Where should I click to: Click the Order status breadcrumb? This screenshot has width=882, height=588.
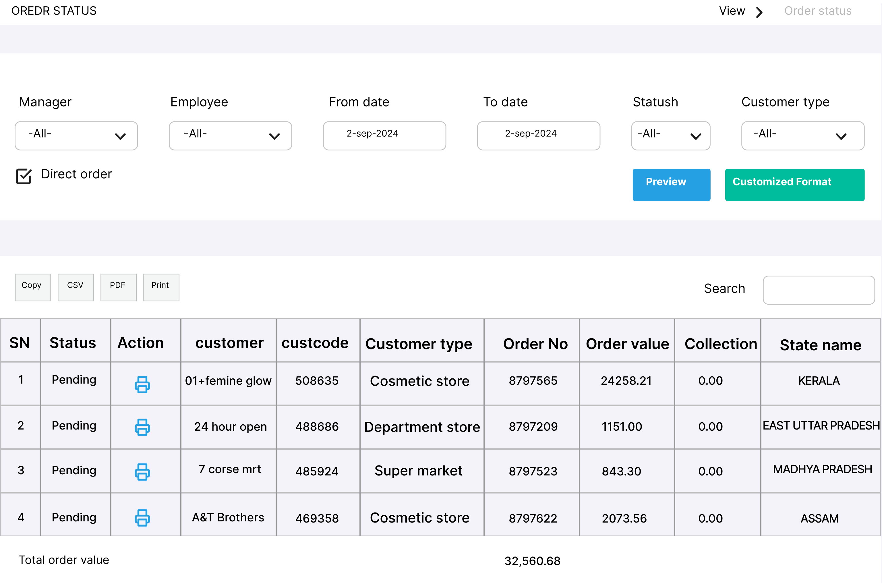(x=818, y=11)
